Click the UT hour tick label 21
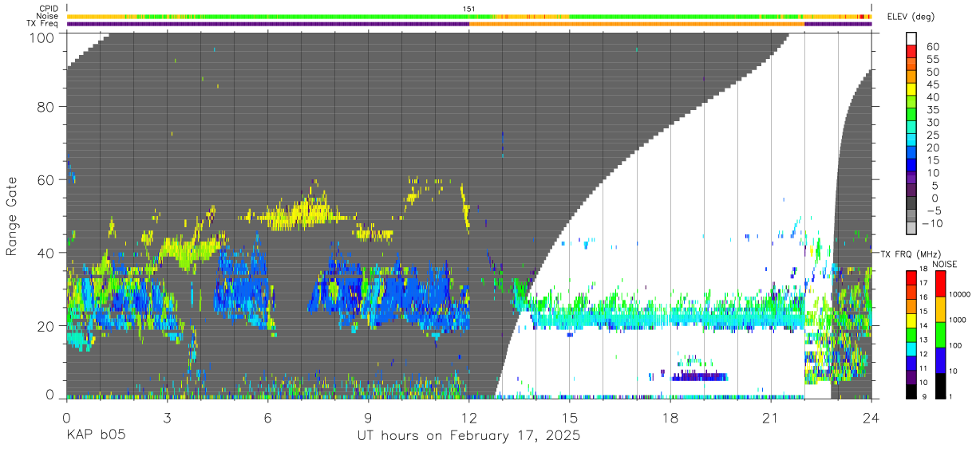This screenshot has height=452, width=980. pos(771,416)
